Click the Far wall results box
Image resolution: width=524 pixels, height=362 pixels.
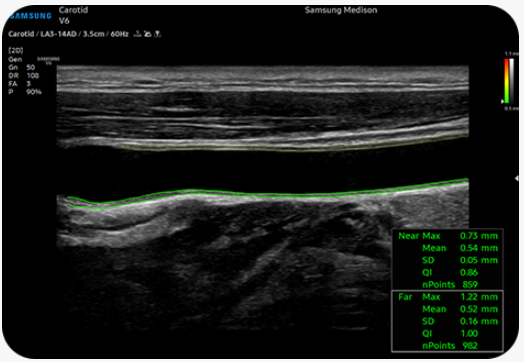[x=447, y=321]
